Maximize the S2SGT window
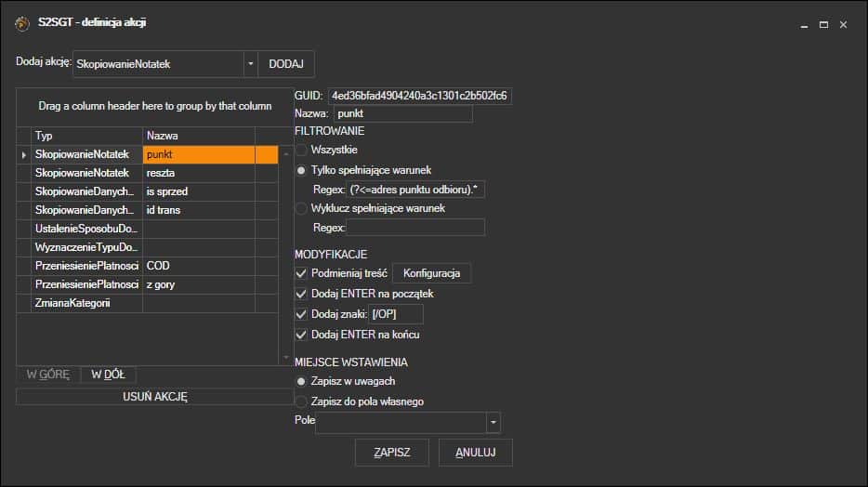Screen dimensions: 868x487 (x=823, y=25)
